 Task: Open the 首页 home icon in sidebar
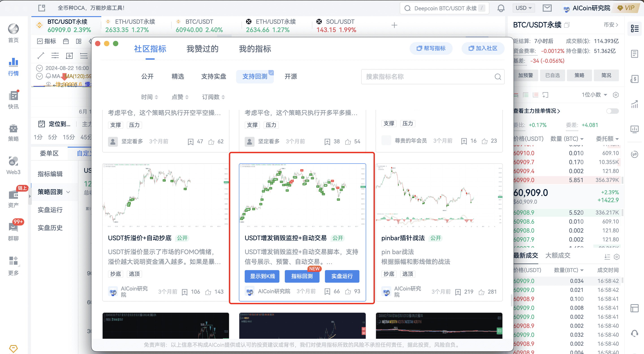coord(13,29)
